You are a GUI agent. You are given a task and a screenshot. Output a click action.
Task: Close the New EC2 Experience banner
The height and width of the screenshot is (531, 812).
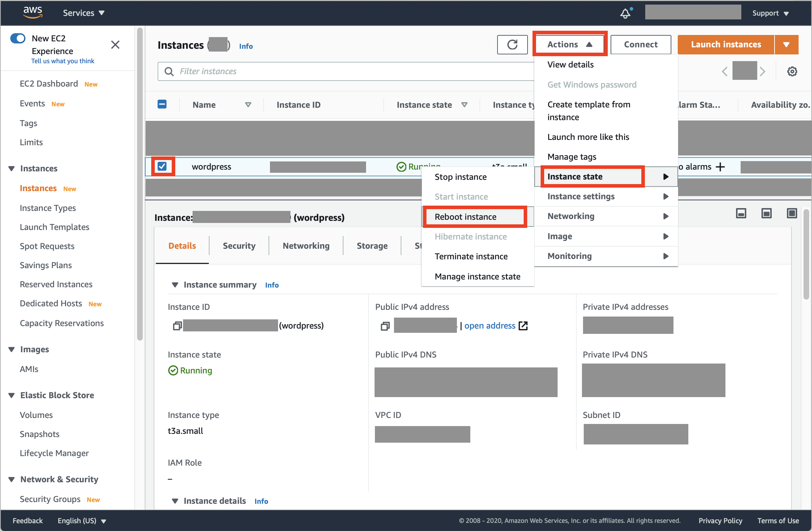tap(115, 45)
